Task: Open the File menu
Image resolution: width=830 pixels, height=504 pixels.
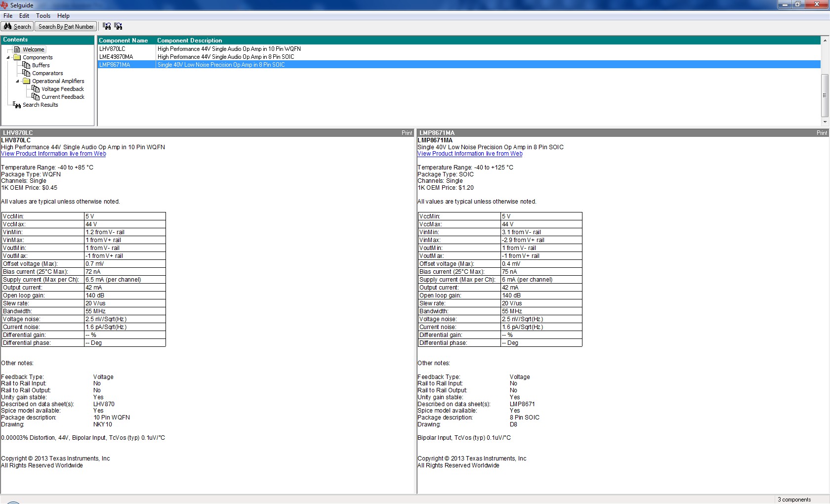Action: tap(8, 16)
